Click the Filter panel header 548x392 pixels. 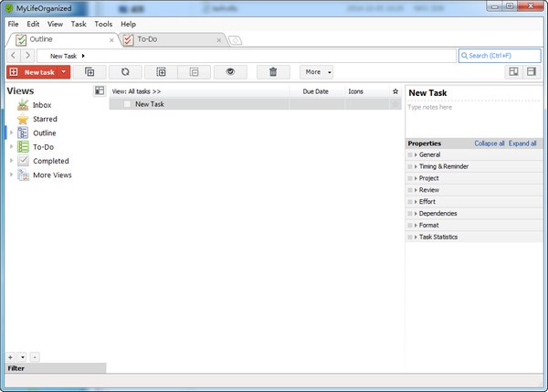pyautogui.click(x=56, y=368)
